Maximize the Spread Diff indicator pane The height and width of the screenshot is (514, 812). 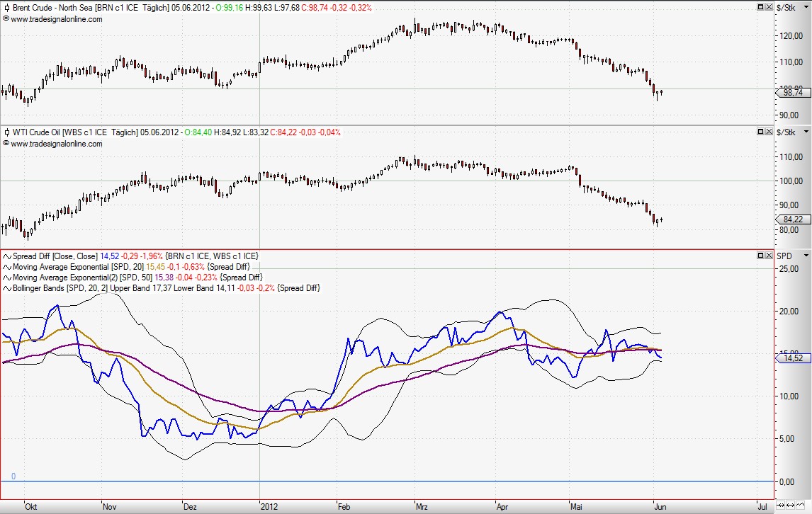(x=760, y=255)
